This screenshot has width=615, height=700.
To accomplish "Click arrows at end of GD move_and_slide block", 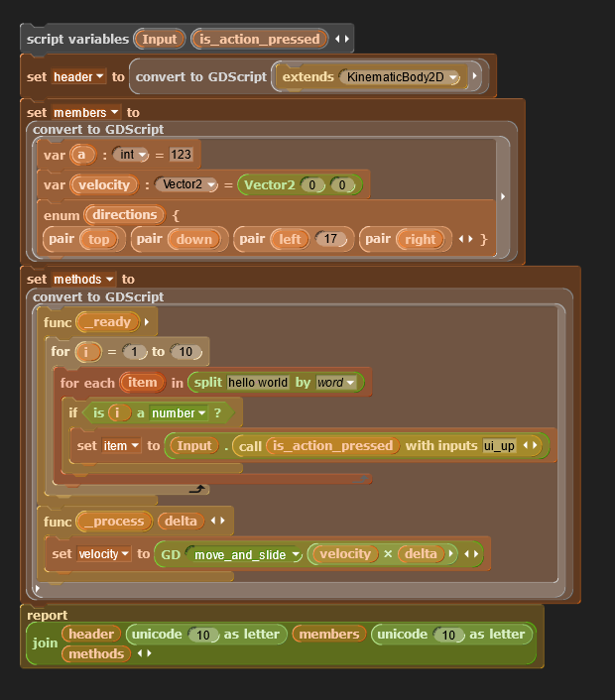I will pos(471,553).
